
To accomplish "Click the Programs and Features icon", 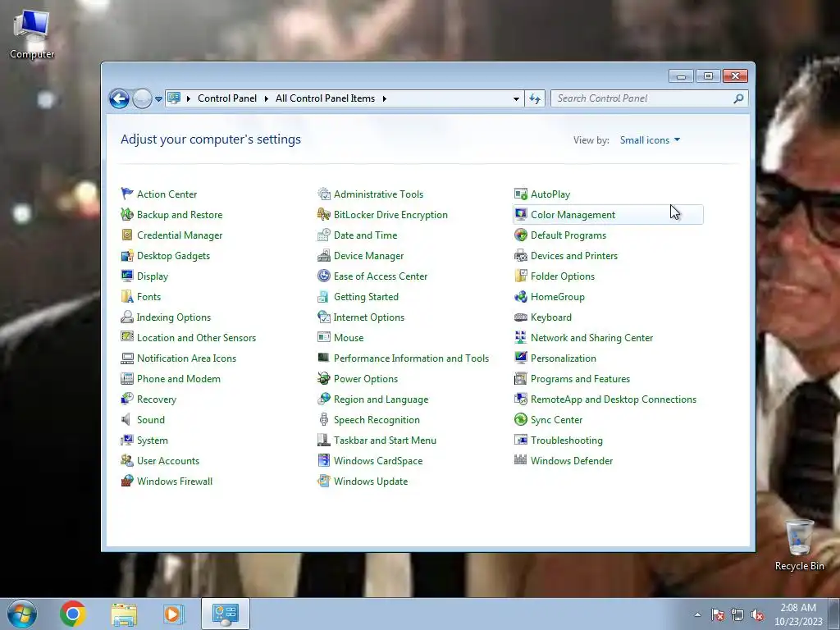I will pyautogui.click(x=521, y=378).
